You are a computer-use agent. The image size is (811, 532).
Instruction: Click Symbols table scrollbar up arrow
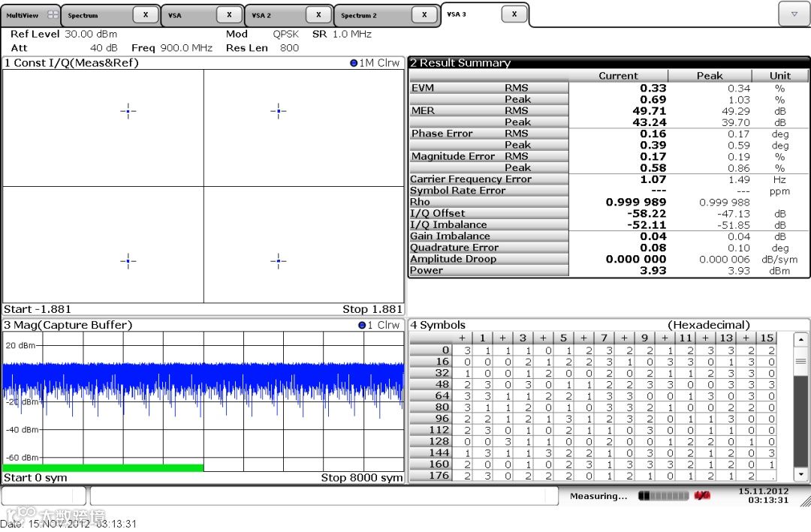pyautogui.click(x=800, y=340)
